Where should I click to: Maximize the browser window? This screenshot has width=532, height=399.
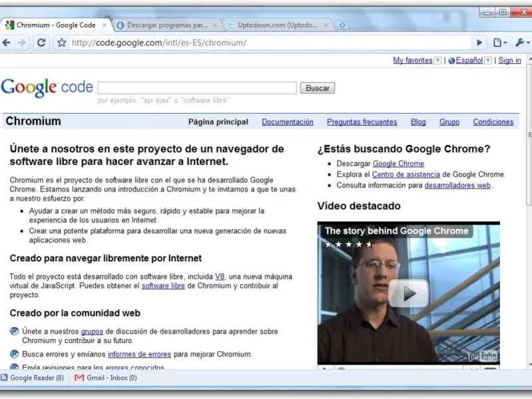[503, 13]
